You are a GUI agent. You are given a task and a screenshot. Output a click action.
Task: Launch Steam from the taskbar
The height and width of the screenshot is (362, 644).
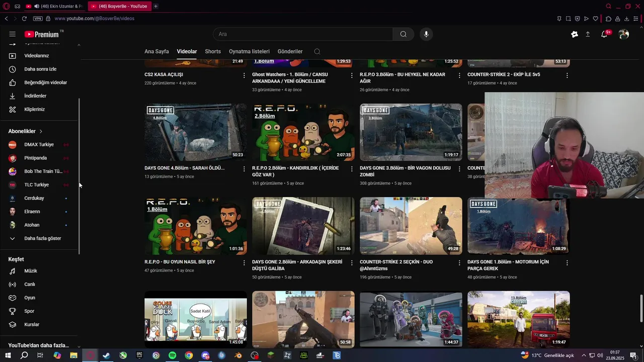tap(107, 355)
